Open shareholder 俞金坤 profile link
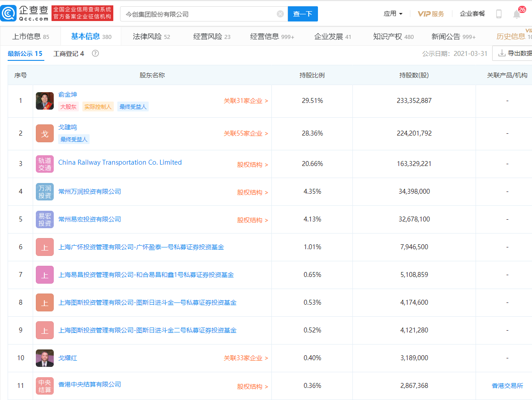This screenshot has height=400, width=532. point(68,94)
